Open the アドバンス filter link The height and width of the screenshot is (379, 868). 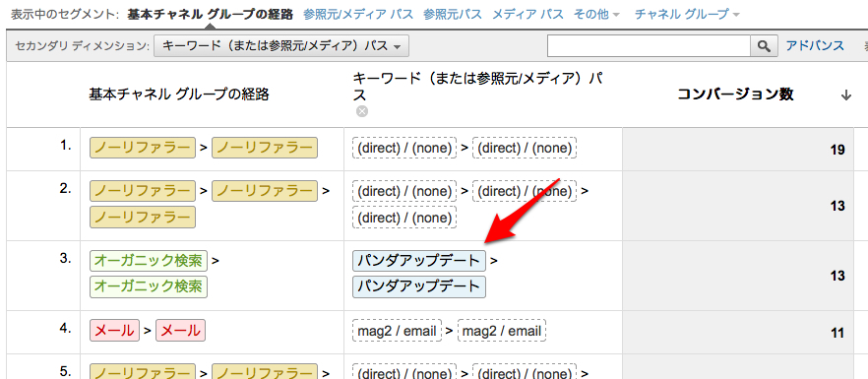tap(815, 46)
